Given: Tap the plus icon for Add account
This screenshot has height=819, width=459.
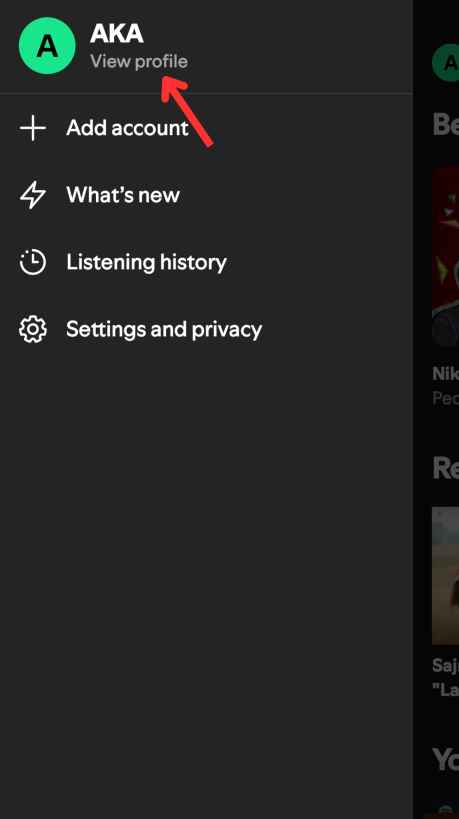Looking at the screenshot, I should [x=33, y=128].
